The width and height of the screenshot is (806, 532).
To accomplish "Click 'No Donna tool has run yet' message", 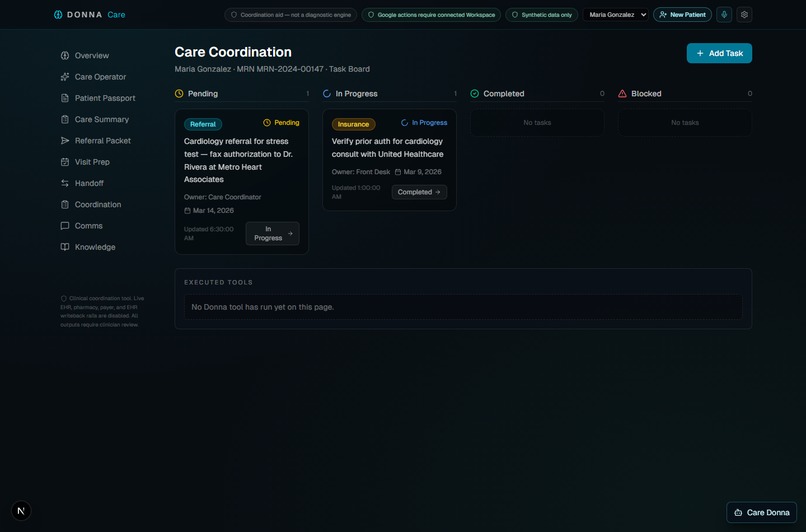I will pyautogui.click(x=263, y=307).
